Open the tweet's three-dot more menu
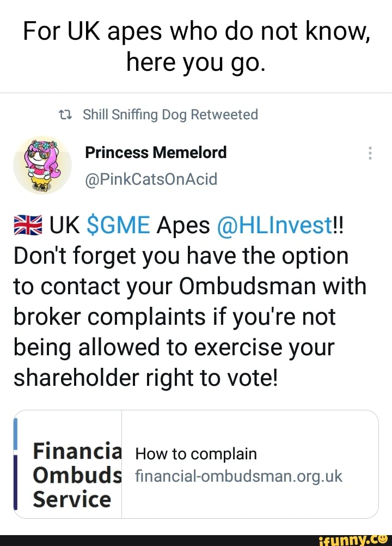This screenshot has width=392, height=546. [370, 153]
